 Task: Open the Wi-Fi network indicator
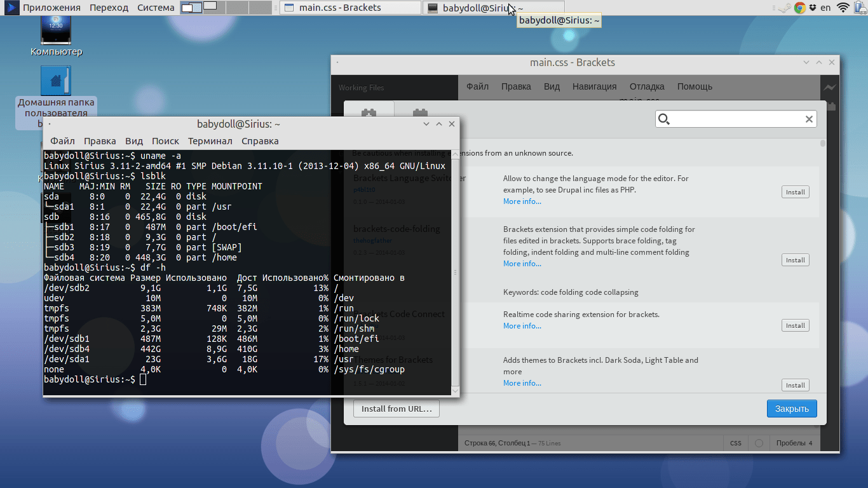pyautogui.click(x=843, y=8)
